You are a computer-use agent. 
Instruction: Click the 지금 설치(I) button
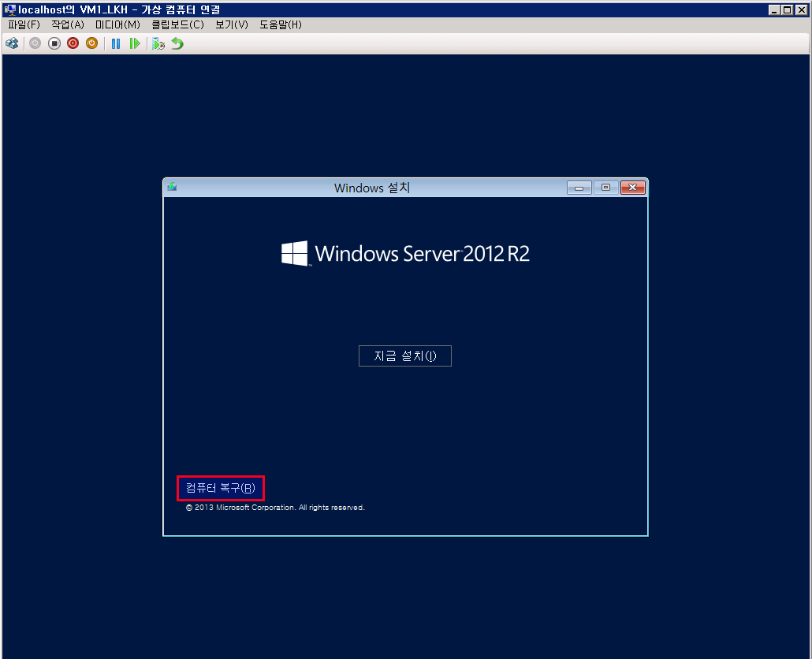405,356
